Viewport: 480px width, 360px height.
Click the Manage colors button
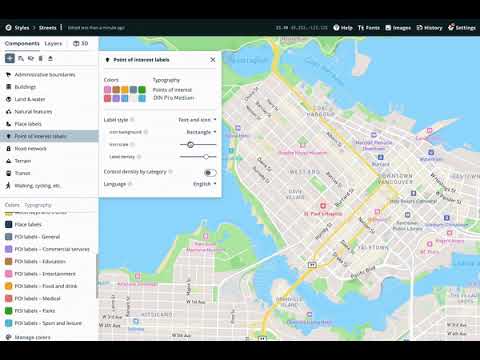(x=28, y=337)
